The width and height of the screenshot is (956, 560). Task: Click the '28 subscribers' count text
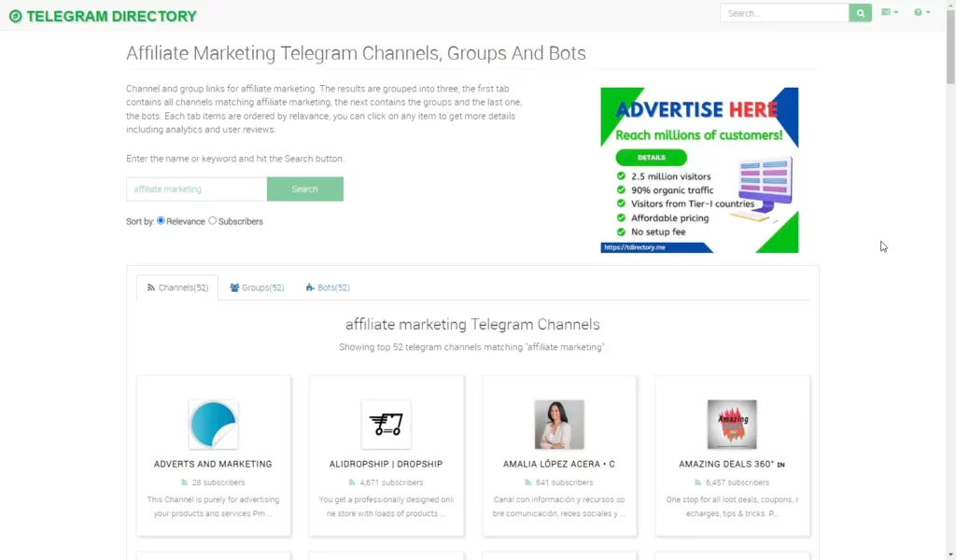[x=218, y=483]
